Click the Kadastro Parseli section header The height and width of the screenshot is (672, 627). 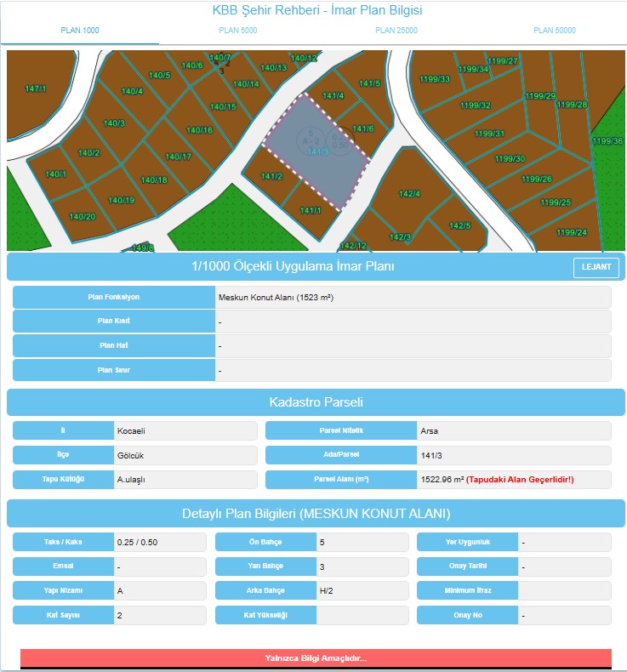click(x=316, y=402)
